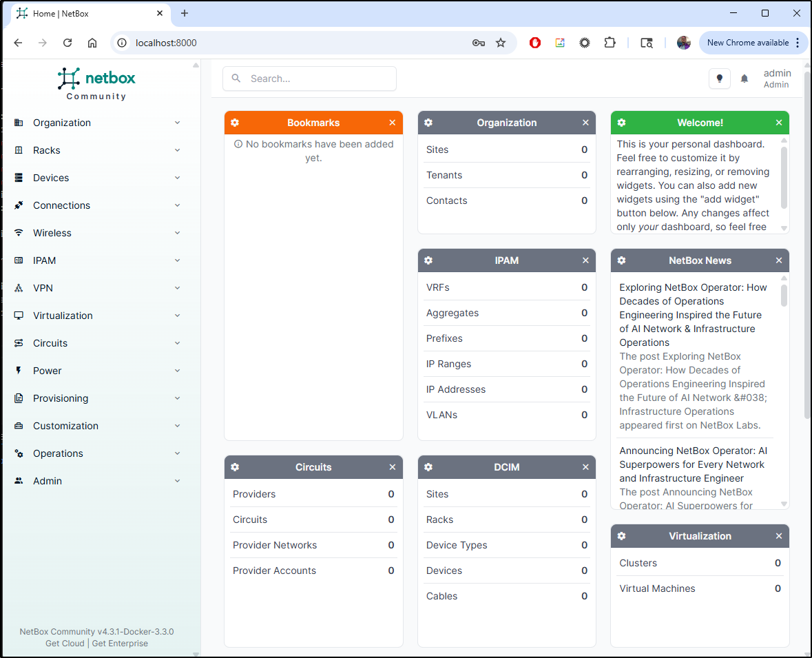Open the Operations sidebar menu

coord(97,453)
